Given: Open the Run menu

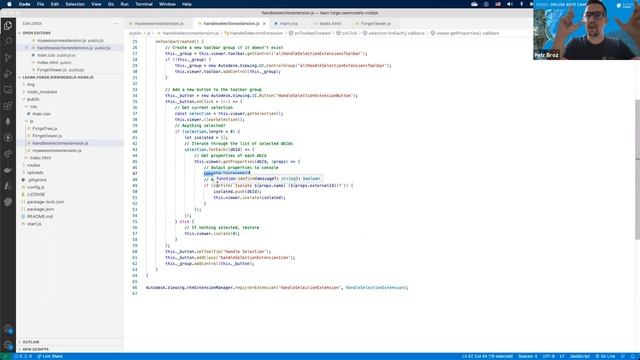Looking at the screenshot, I should coord(124,4).
